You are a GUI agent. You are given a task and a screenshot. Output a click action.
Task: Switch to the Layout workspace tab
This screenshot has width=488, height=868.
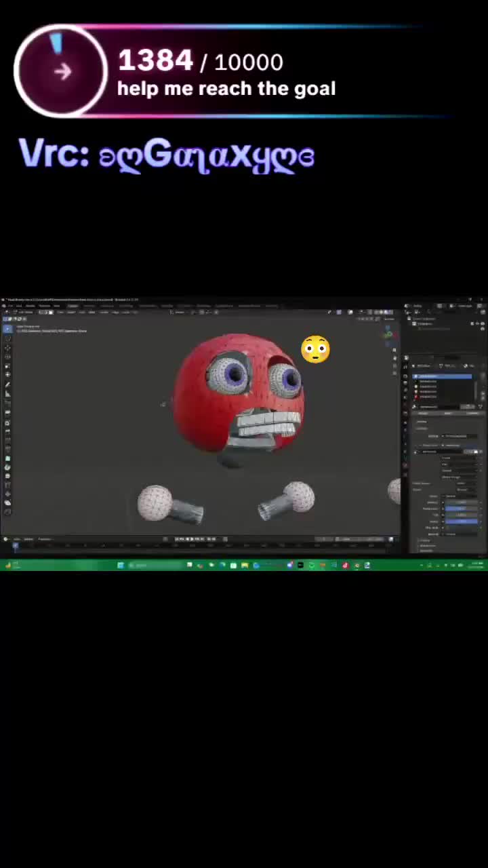(x=73, y=305)
